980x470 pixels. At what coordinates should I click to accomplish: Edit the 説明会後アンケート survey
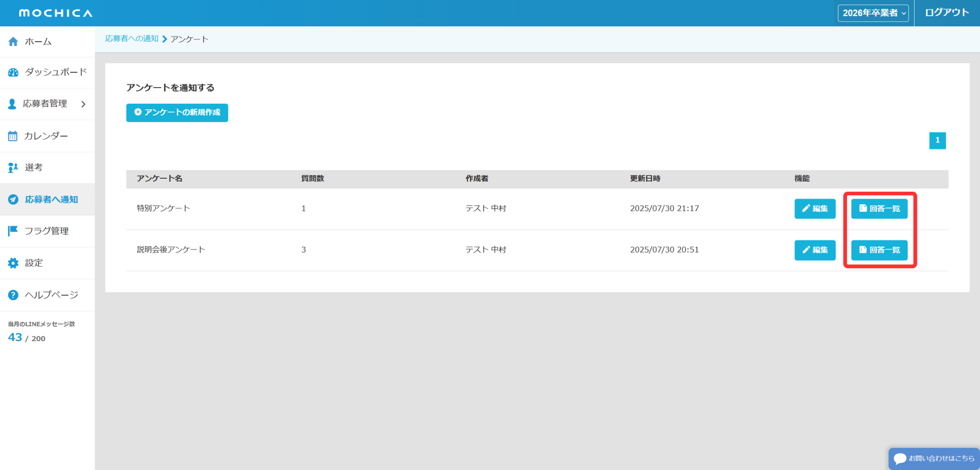click(x=814, y=250)
